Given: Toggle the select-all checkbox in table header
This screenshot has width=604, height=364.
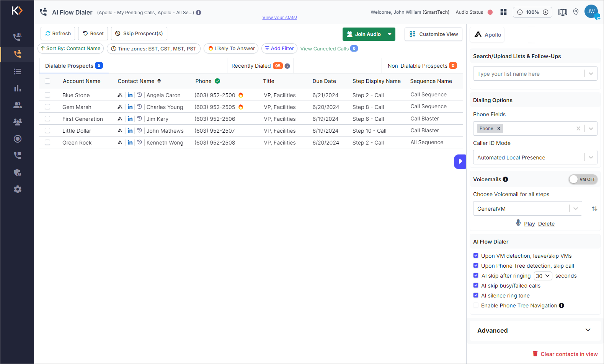Looking at the screenshot, I should (47, 81).
